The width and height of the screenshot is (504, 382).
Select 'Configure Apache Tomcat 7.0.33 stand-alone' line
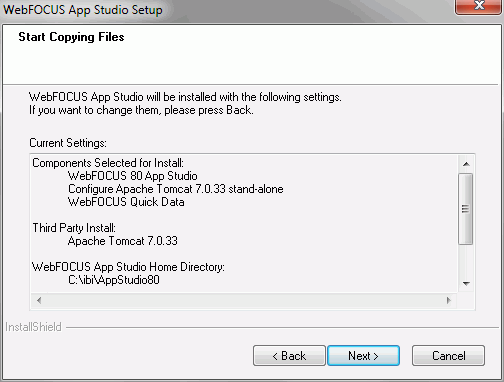[x=176, y=189]
